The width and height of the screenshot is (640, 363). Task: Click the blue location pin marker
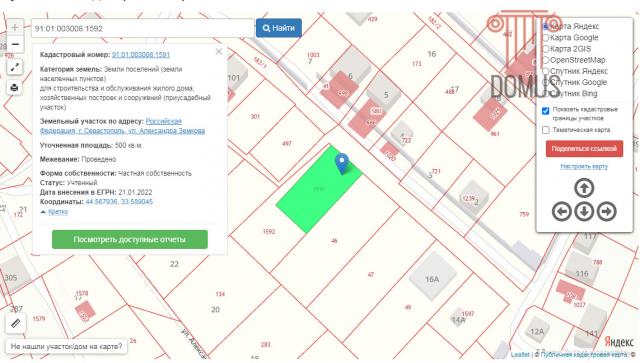(342, 163)
